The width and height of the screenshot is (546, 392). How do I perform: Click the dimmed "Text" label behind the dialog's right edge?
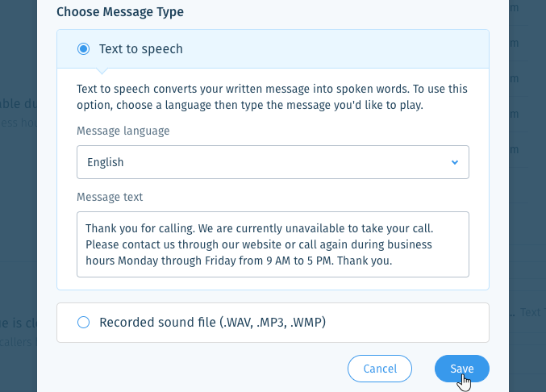(531, 312)
